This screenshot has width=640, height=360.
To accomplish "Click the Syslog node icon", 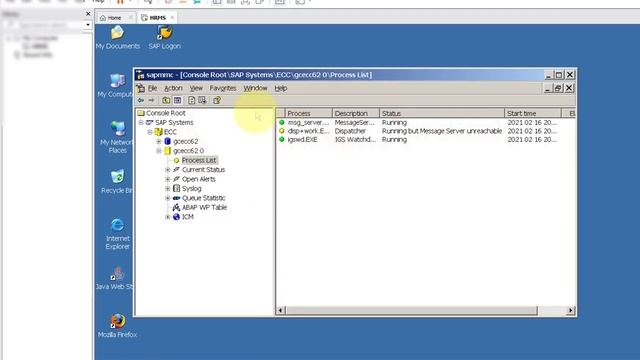I will tap(176, 189).
